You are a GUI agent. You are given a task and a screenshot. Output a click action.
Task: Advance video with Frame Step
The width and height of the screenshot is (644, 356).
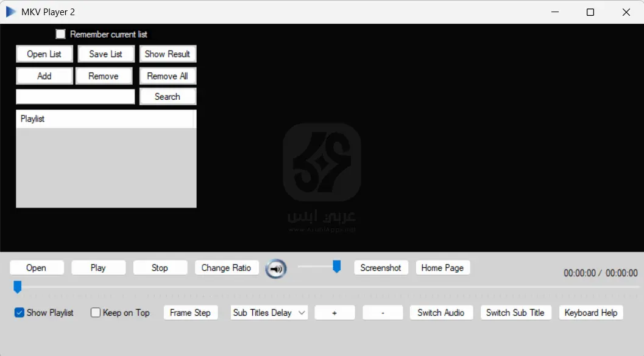tap(190, 312)
